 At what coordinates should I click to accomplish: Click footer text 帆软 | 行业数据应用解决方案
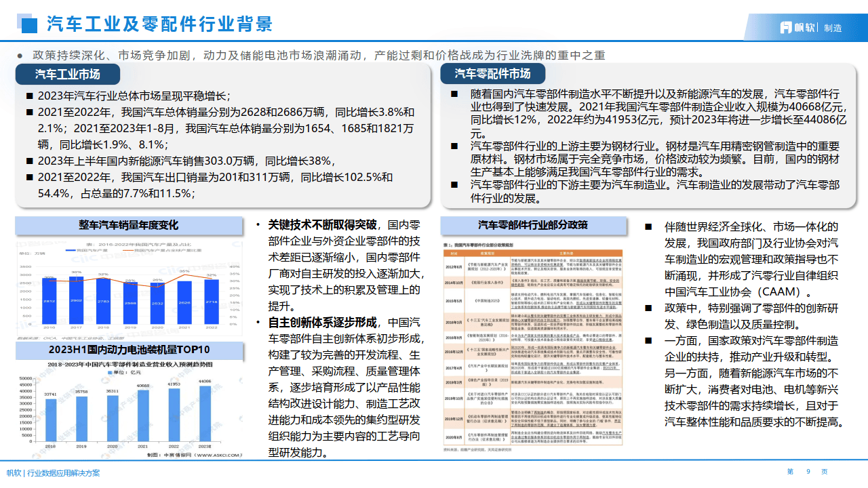point(53,473)
